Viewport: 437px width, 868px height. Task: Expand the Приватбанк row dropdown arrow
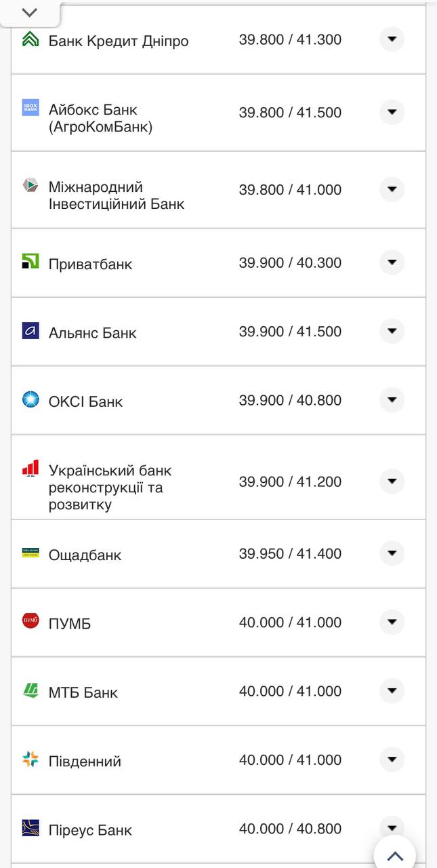point(392,262)
